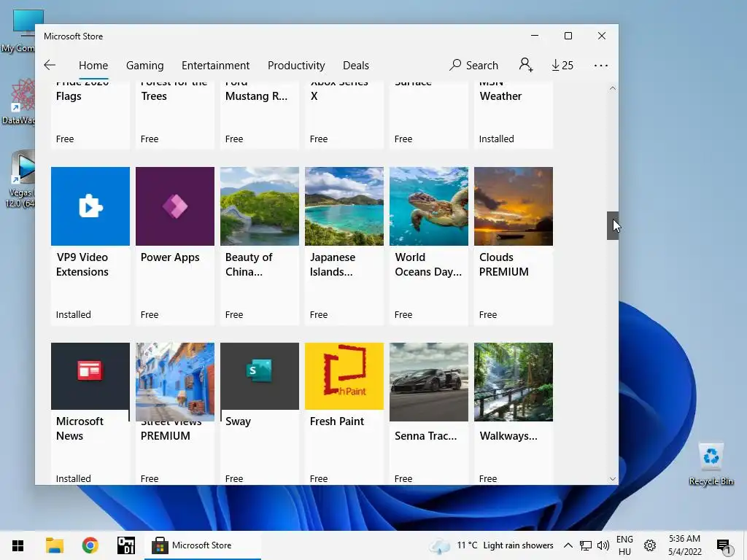Select the My Computer desktop icon
Image resolution: width=747 pixels, height=560 pixels.
pyautogui.click(x=19, y=31)
